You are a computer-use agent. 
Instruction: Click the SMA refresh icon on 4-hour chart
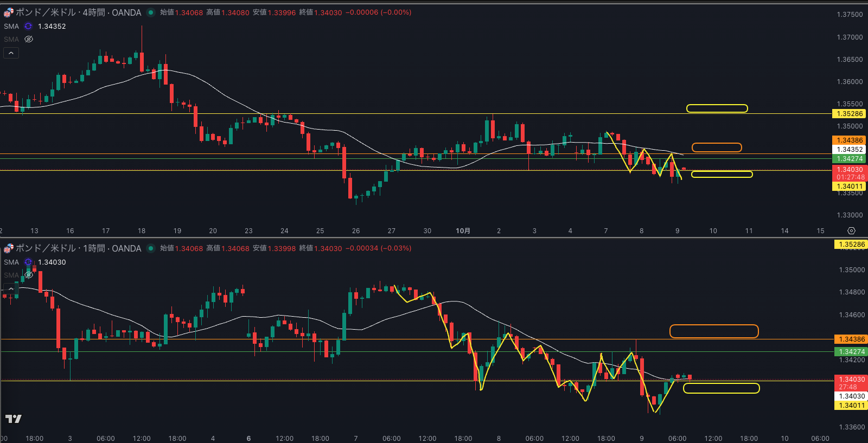point(28,26)
